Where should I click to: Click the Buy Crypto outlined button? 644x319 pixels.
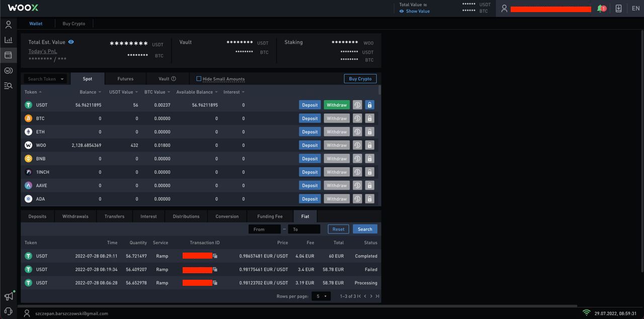[360, 78]
